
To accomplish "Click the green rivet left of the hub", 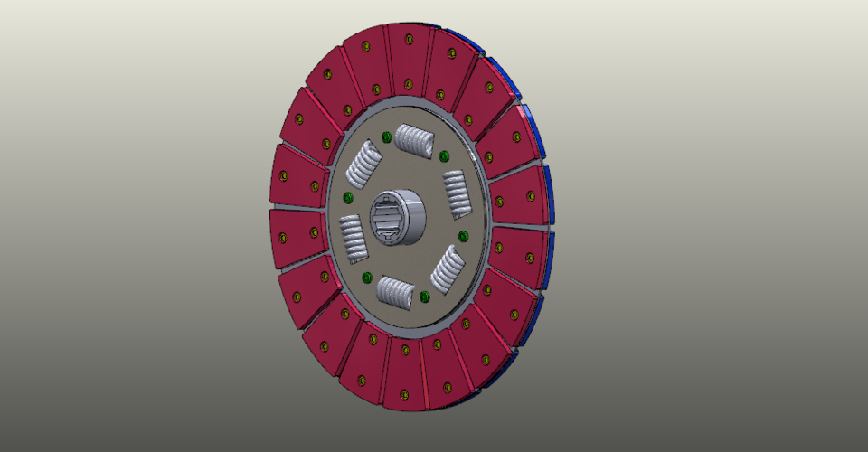I will (347, 198).
